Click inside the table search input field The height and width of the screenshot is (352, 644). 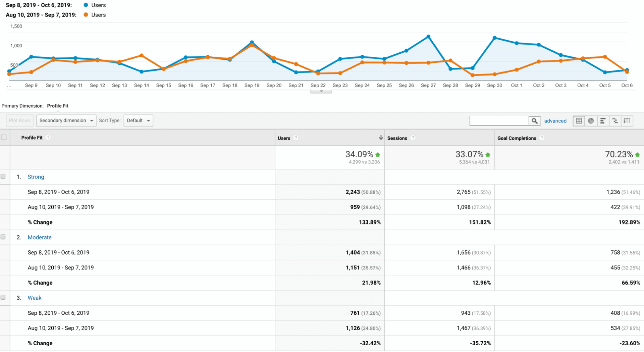point(499,121)
